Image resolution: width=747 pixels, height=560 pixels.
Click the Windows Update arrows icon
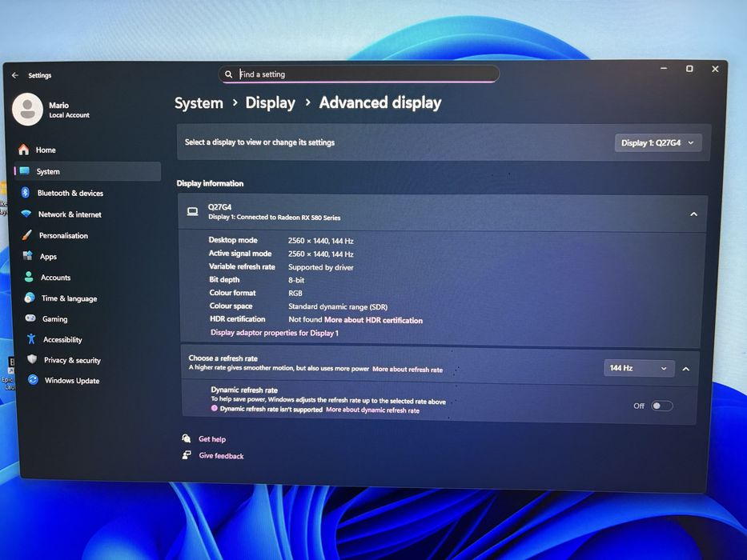(x=33, y=380)
